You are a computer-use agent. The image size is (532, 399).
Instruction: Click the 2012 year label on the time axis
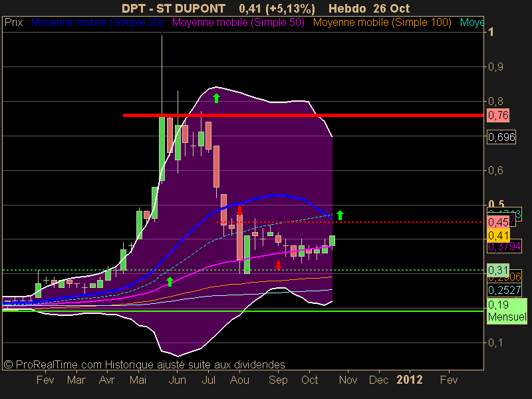[x=410, y=380]
